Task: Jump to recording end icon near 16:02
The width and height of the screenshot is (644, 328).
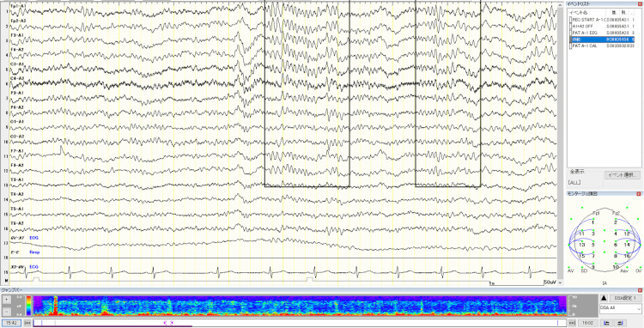Action: tap(573, 323)
